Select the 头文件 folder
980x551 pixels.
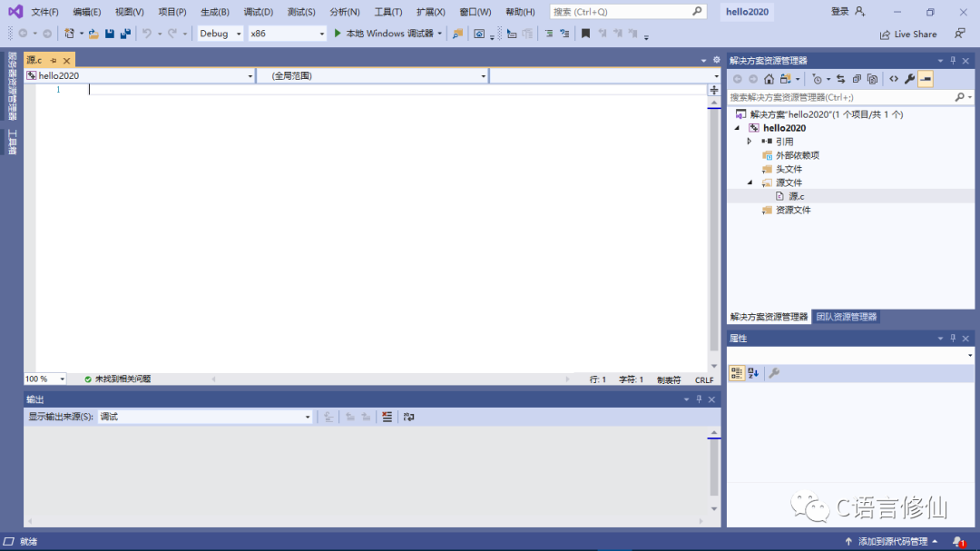(789, 169)
